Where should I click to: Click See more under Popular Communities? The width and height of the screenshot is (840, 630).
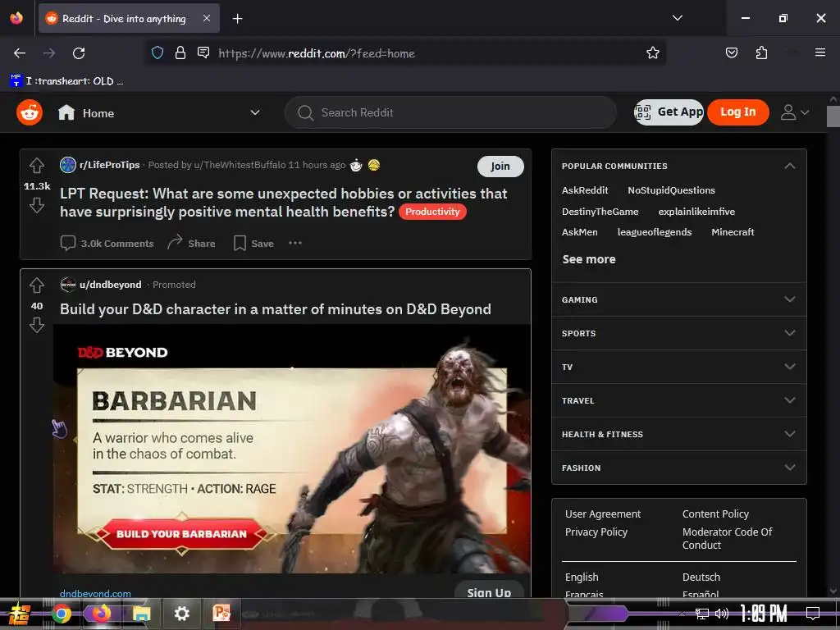pyautogui.click(x=589, y=259)
